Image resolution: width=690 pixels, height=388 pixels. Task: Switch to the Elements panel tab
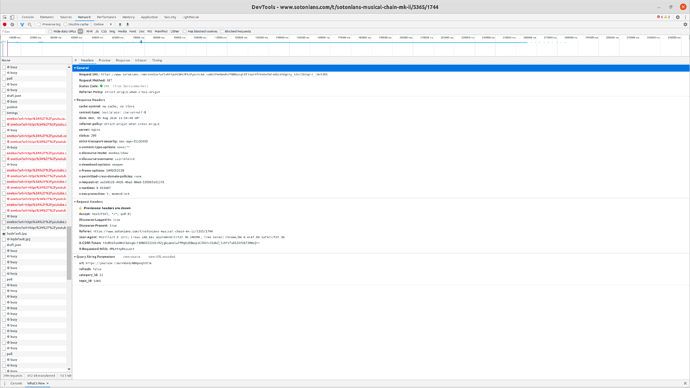pos(47,17)
